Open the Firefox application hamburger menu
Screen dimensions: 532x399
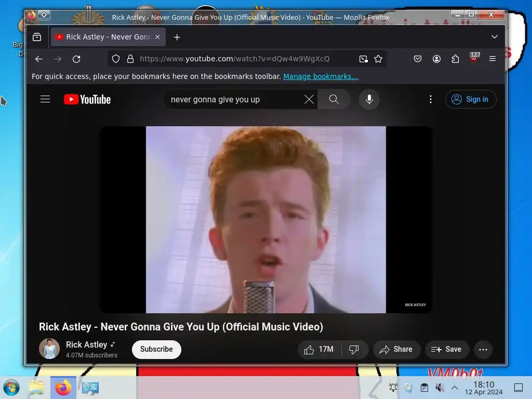[493, 59]
